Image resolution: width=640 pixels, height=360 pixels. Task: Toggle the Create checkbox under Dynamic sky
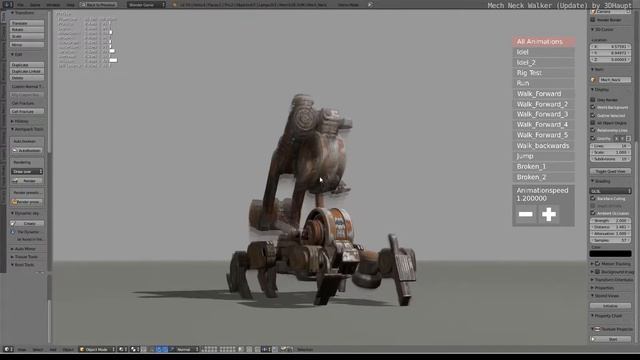click(x=13, y=223)
